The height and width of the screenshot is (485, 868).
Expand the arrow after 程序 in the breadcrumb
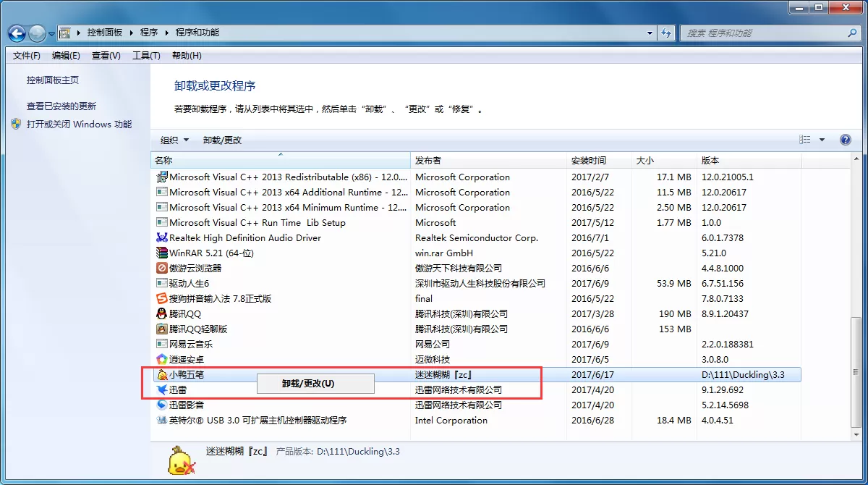pos(168,33)
